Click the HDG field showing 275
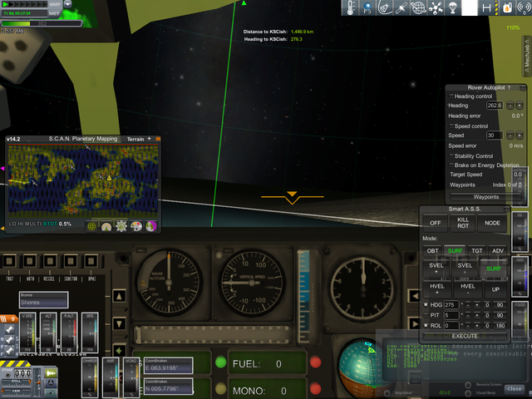The image size is (532, 399). tap(451, 305)
